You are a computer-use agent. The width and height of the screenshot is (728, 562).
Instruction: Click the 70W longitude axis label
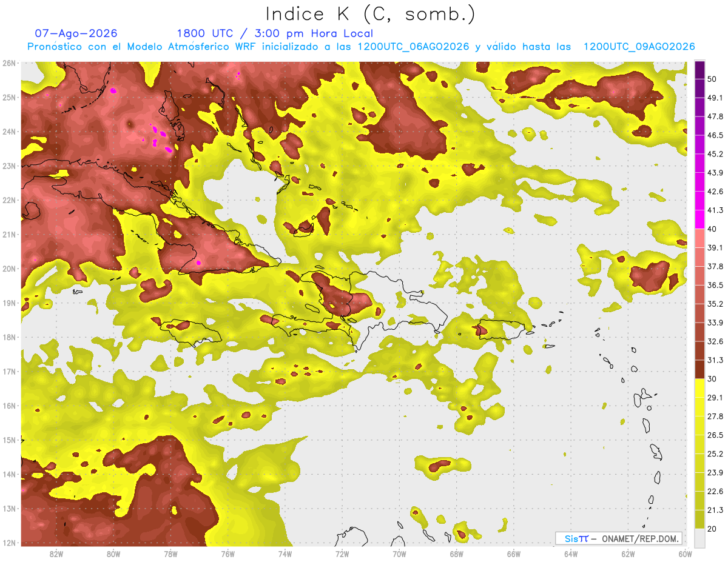point(399,554)
